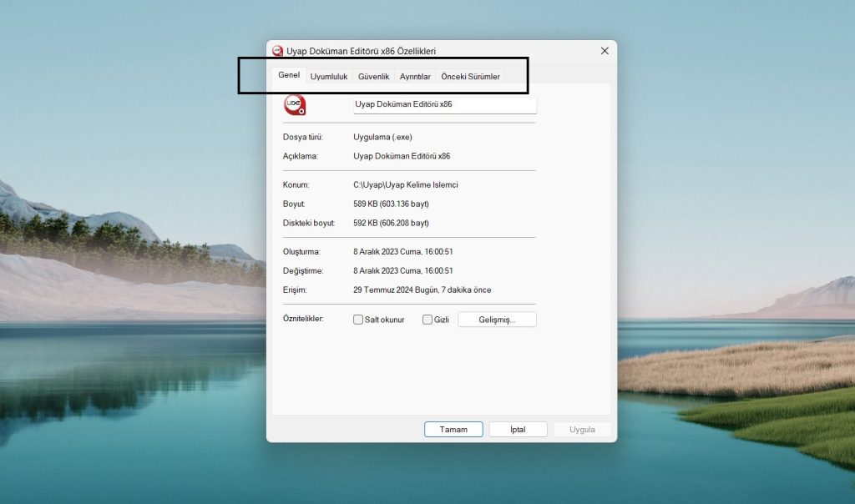
Task: Click the Konum label
Action: point(296,184)
